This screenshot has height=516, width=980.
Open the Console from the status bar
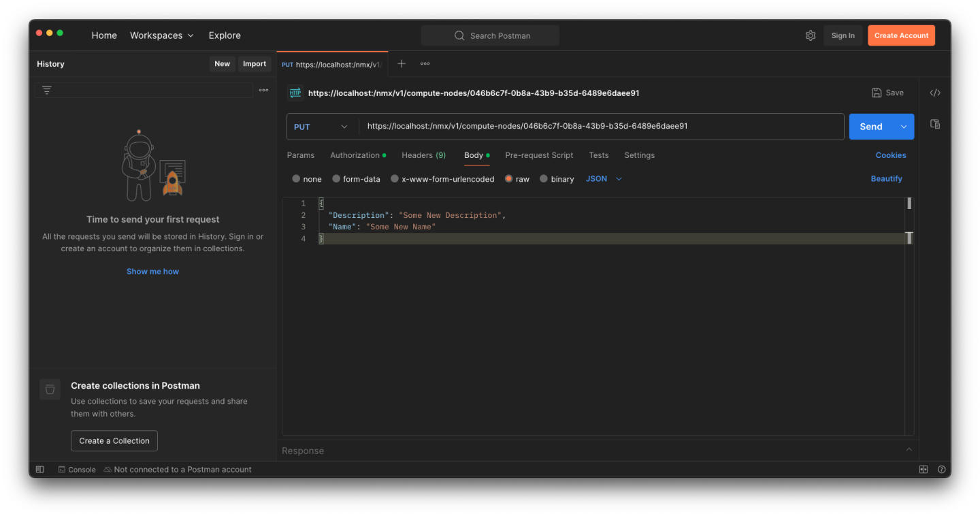[76, 469]
